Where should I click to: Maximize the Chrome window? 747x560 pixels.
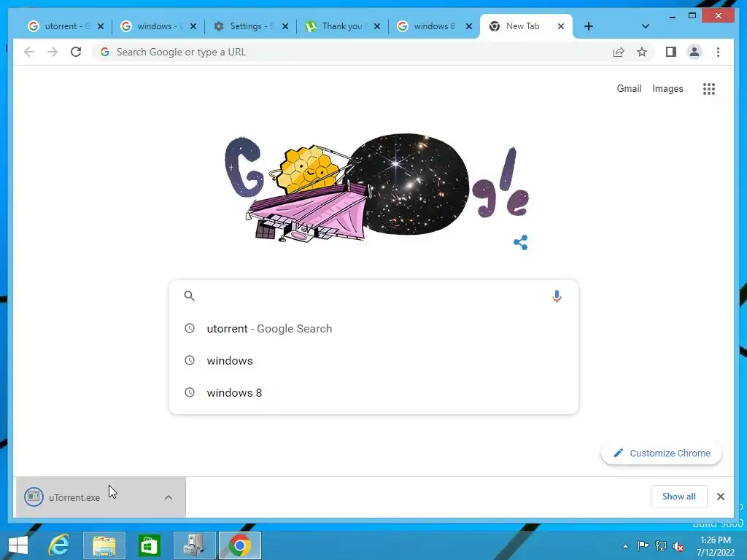692,16
